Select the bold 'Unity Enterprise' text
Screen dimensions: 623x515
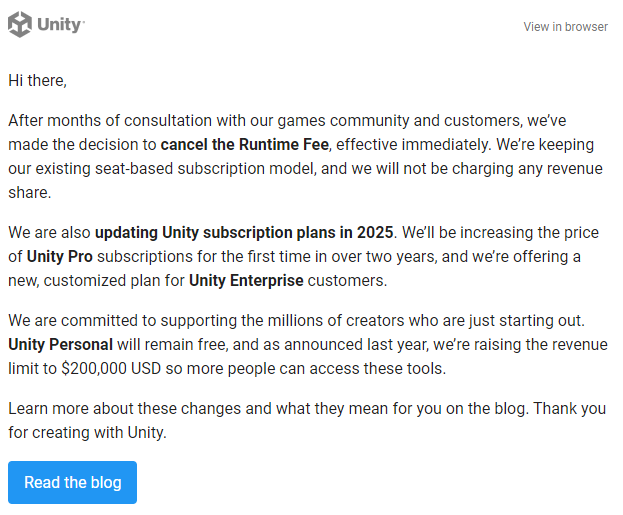coord(246,280)
